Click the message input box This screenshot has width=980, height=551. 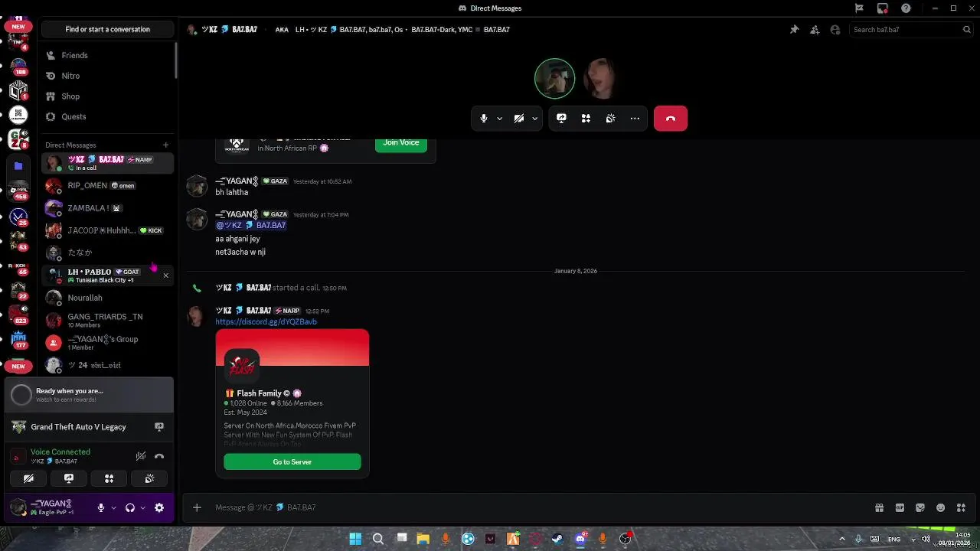point(536,507)
